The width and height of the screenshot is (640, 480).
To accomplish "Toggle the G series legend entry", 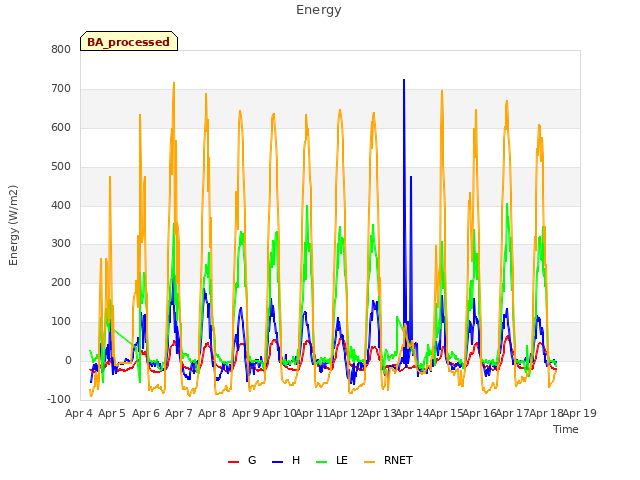I will click(x=242, y=461).
